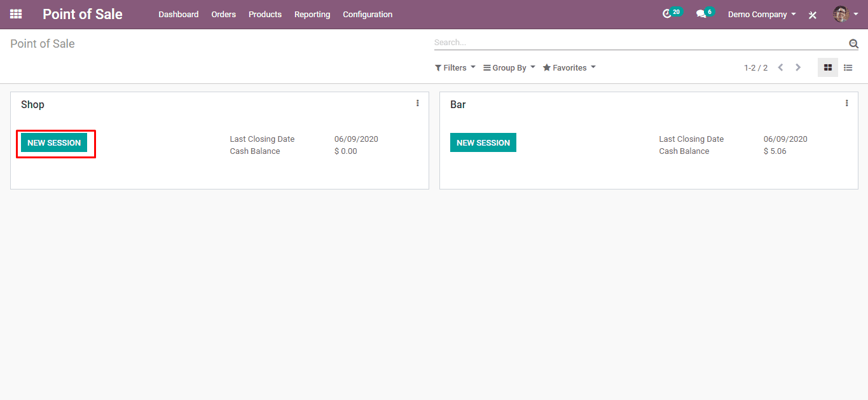Switch to kanban view
The width and height of the screenshot is (868, 400).
(x=828, y=67)
